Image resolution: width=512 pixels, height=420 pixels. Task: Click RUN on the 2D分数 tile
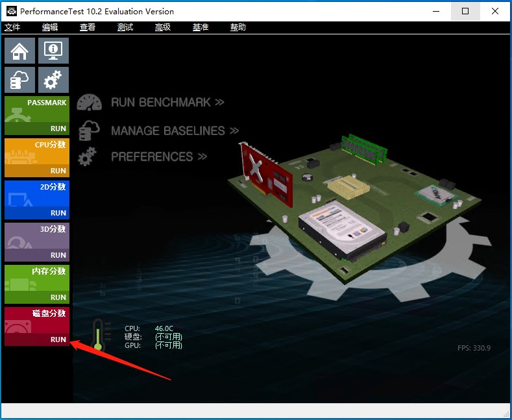click(x=58, y=213)
